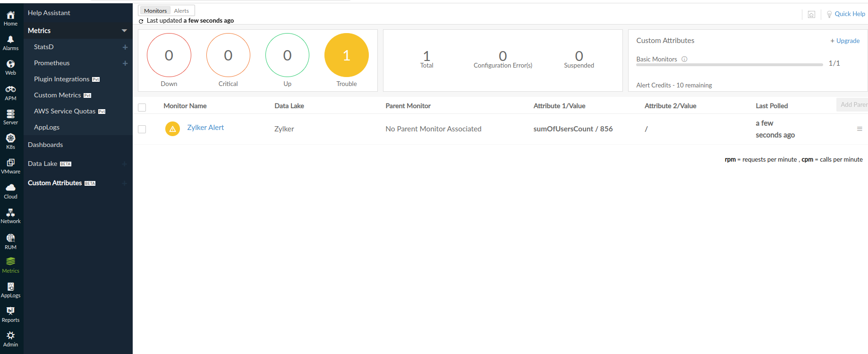Open the Zylker Alert monitor link

pos(205,128)
